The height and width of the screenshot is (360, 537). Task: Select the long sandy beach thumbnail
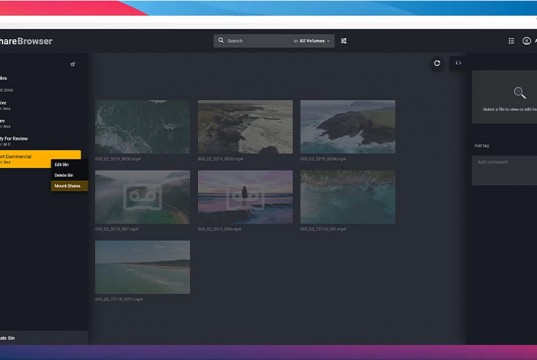tap(142, 267)
